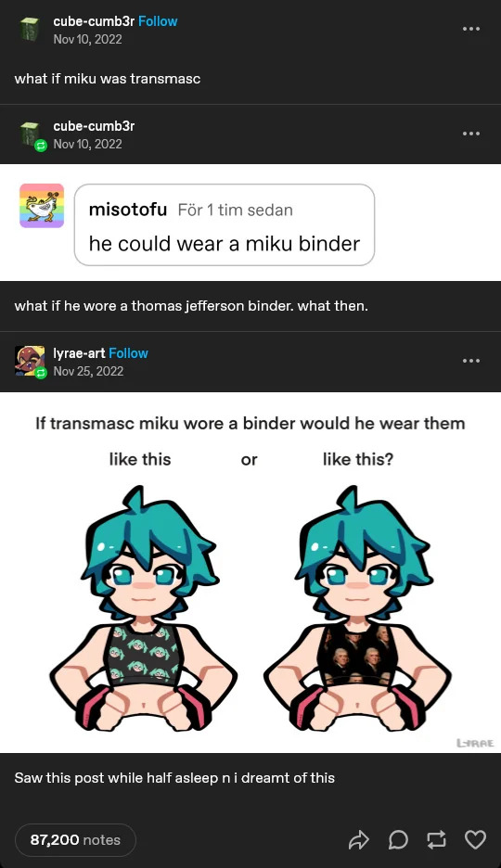Open the 87,200 notes button
This screenshot has width=501, height=868.
(x=75, y=840)
